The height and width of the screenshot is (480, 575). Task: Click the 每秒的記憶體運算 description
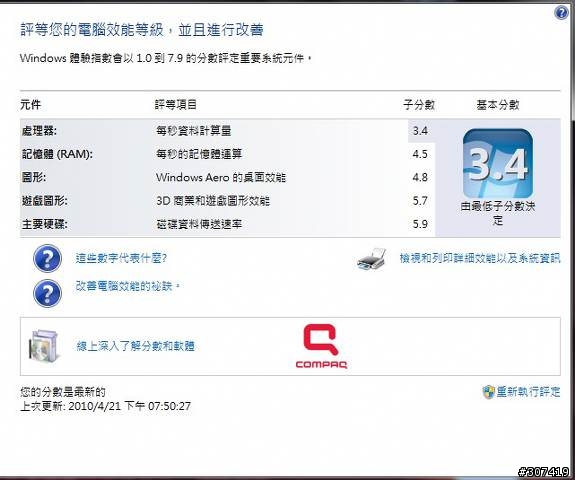pos(199,154)
